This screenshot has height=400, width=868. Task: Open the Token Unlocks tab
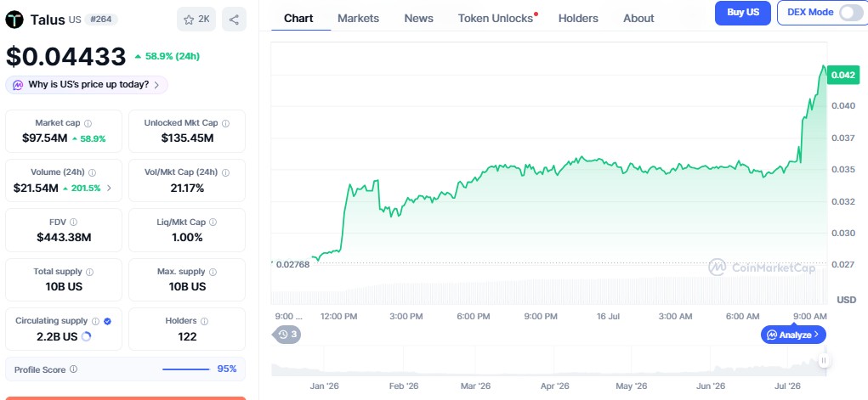(496, 18)
